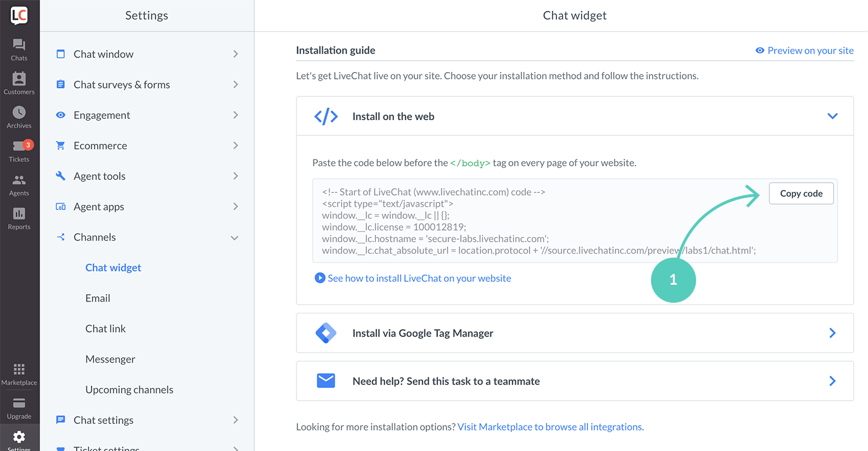Click inside the LiveChat code snippet box
Viewport: 868px width, 451px height.
[x=575, y=221]
